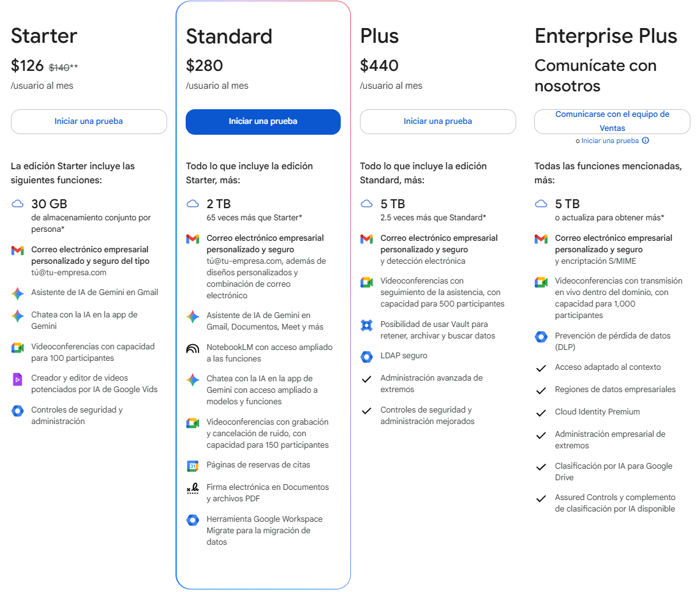Open the small Iniciar una prueba link under Enterprise Plus
This screenshot has width=700, height=592.
pyautogui.click(x=610, y=140)
